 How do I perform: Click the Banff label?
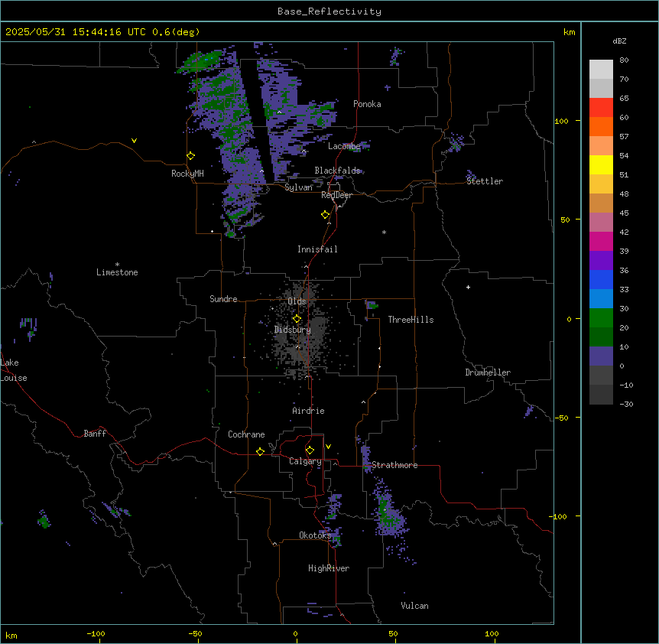click(x=95, y=434)
